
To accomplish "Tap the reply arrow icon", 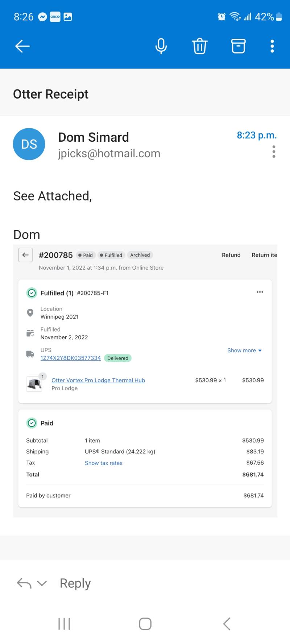I will point(24,583).
